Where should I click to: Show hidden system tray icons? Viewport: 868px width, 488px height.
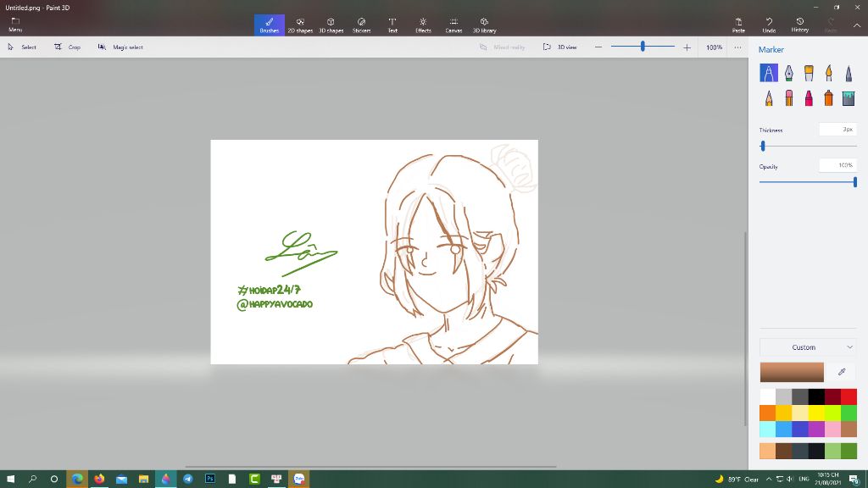(x=768, y=480)
